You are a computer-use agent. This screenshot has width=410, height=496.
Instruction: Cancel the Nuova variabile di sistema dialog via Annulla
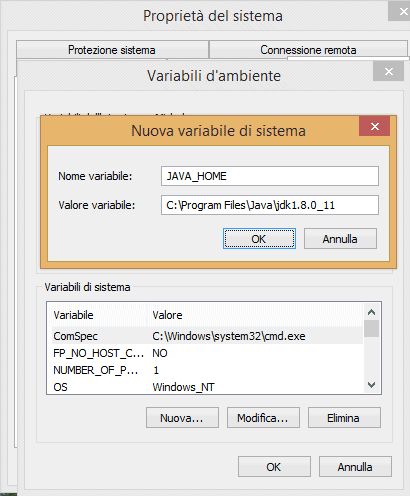coord(340,239)
